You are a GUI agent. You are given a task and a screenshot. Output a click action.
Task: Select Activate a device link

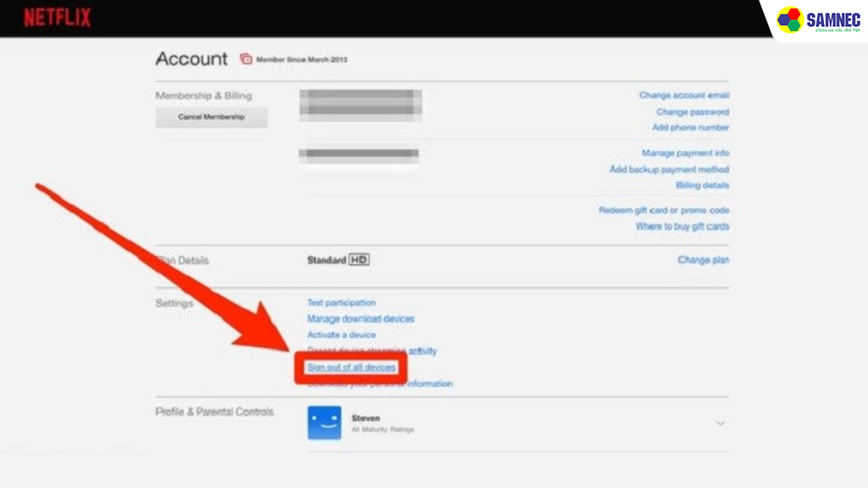[341, 335]
